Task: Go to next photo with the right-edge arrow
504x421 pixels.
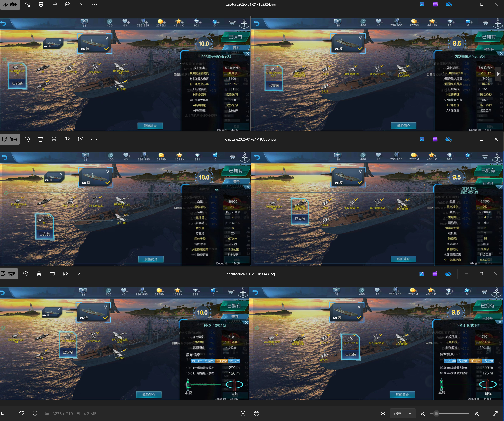Action: (x=498, y=74)
